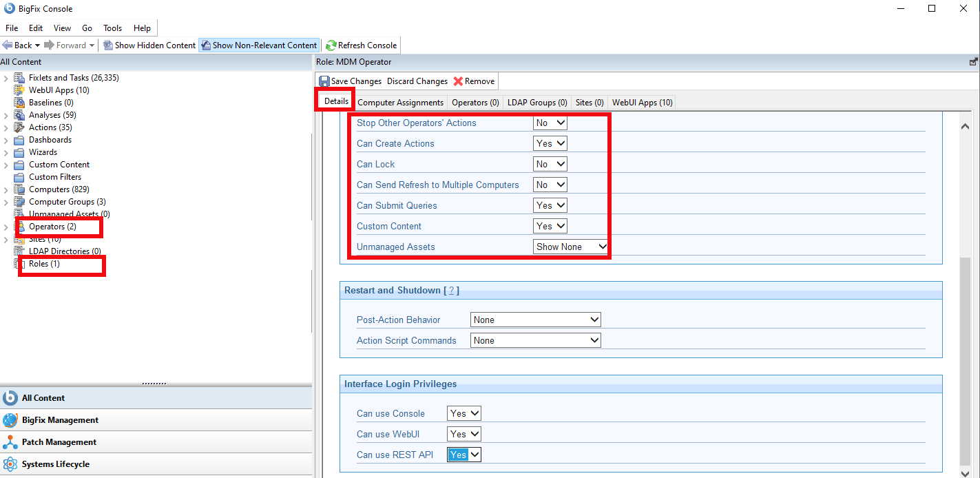
Task: Click the red X Remove icon
Action: (x=457, y=81)
